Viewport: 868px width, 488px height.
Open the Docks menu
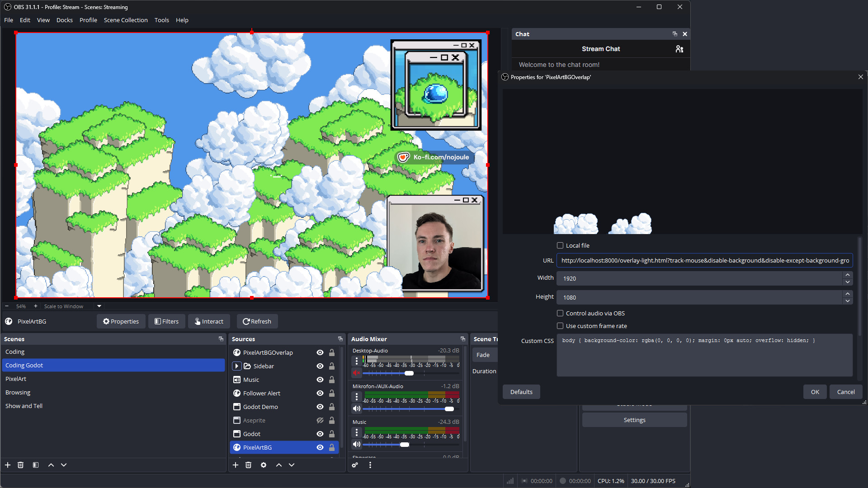pyautogui.click(x=64, y=20)
